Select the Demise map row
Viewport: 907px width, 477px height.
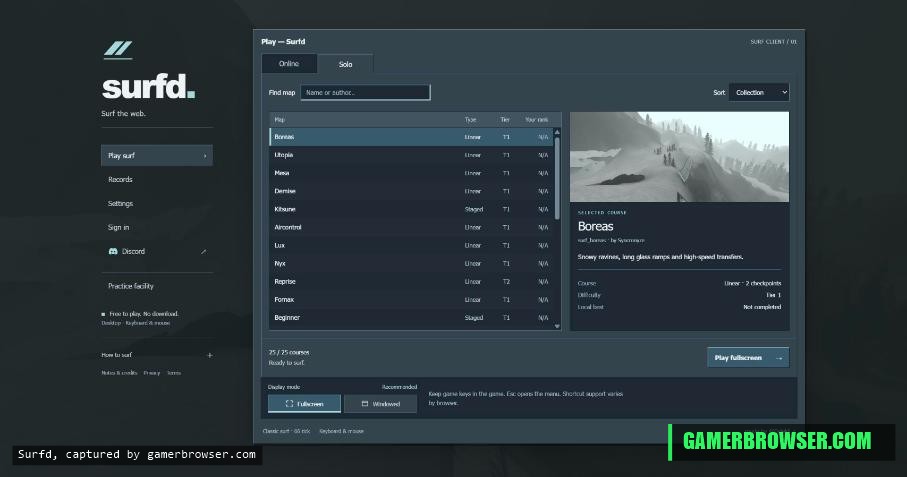pyautogui.click(x=411, y=191)
